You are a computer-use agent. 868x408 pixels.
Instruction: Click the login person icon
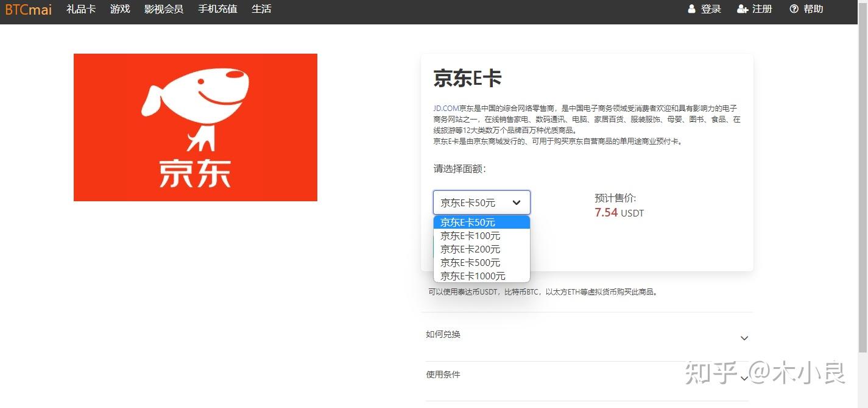click(691, 9)
